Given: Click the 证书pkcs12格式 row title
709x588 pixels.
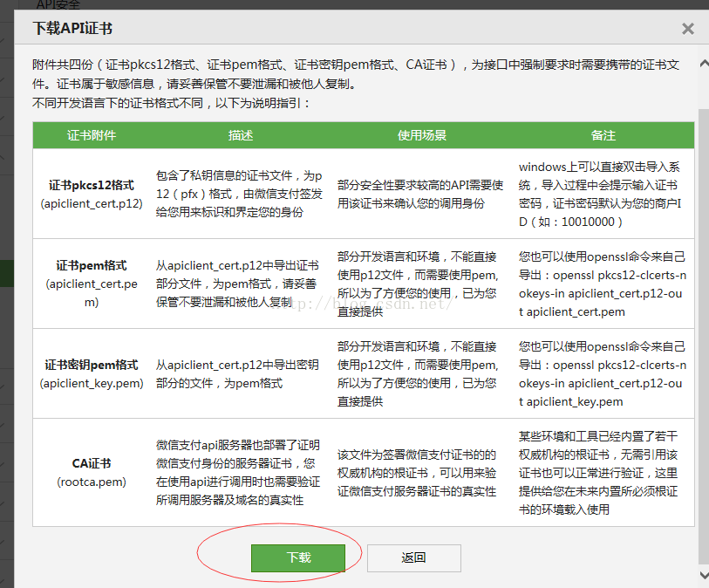Looking at the screenshot, I should [x=92, y=185].
